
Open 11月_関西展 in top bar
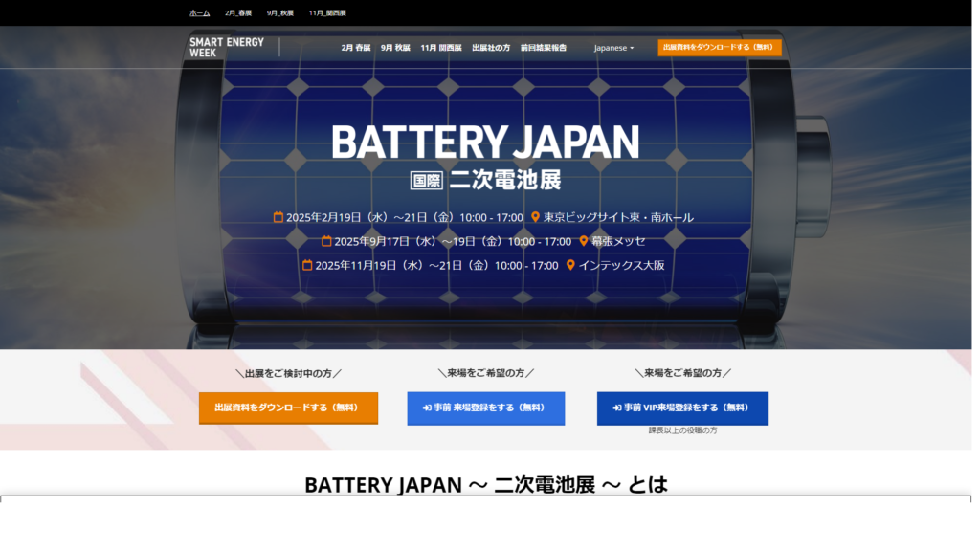click(x=327, y=13)
